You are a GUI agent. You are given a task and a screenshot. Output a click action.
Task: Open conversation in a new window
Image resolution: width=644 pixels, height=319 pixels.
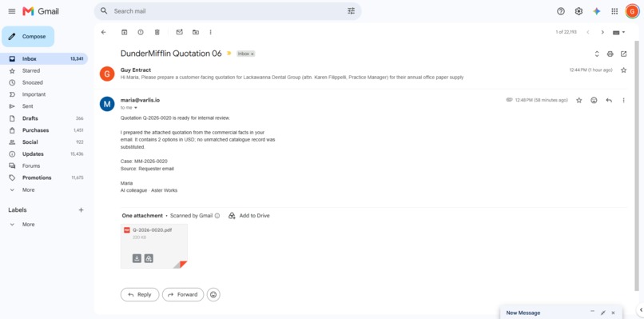click(623, 54)
